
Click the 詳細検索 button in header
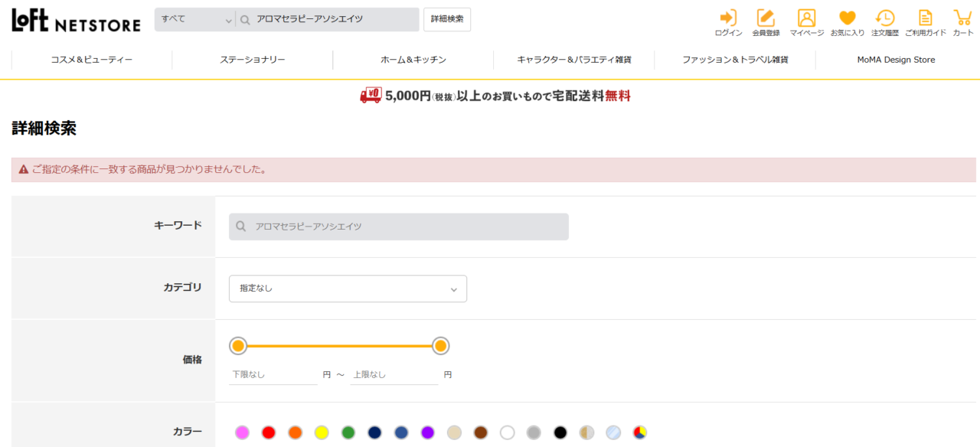447,19
